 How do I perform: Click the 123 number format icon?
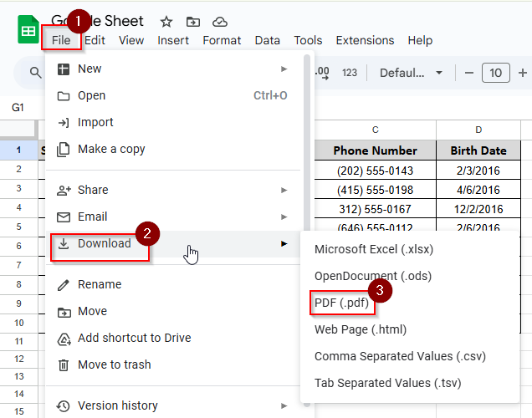click(350, 73)
